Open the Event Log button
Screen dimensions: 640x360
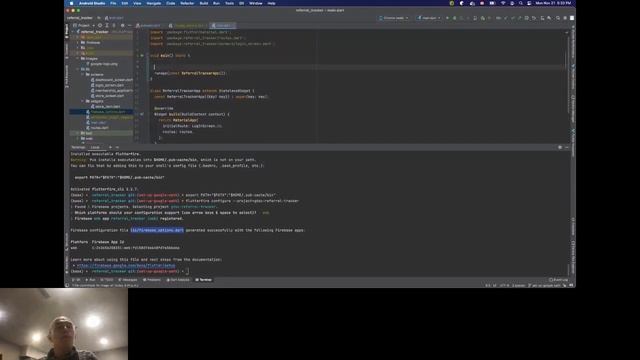coord(559,280)
